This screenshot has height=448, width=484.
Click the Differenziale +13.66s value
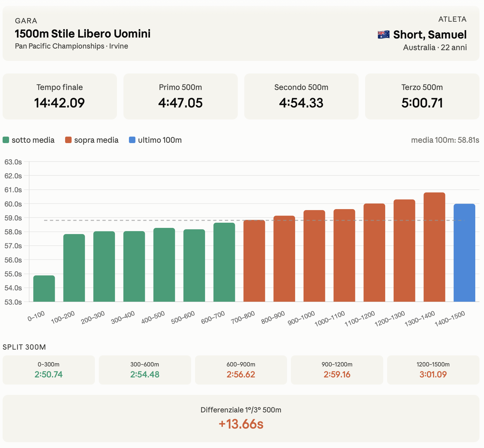click(x=241, y=424)
